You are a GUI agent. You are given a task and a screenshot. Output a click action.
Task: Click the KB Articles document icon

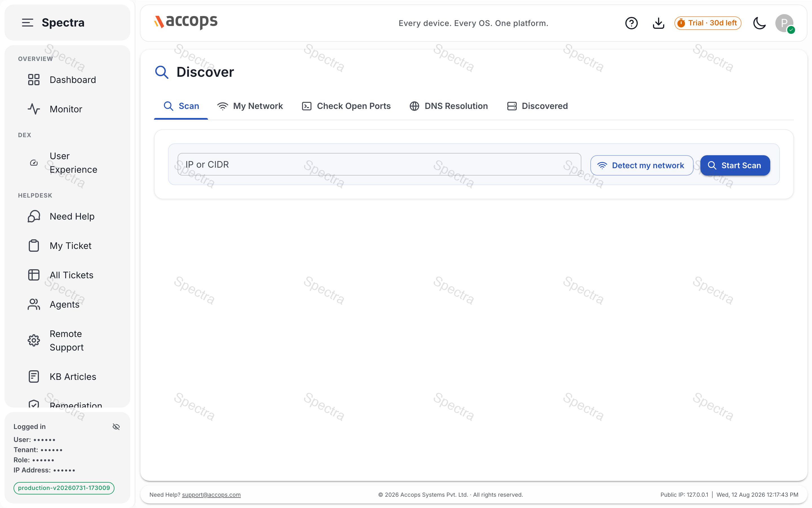coord(34,377)
